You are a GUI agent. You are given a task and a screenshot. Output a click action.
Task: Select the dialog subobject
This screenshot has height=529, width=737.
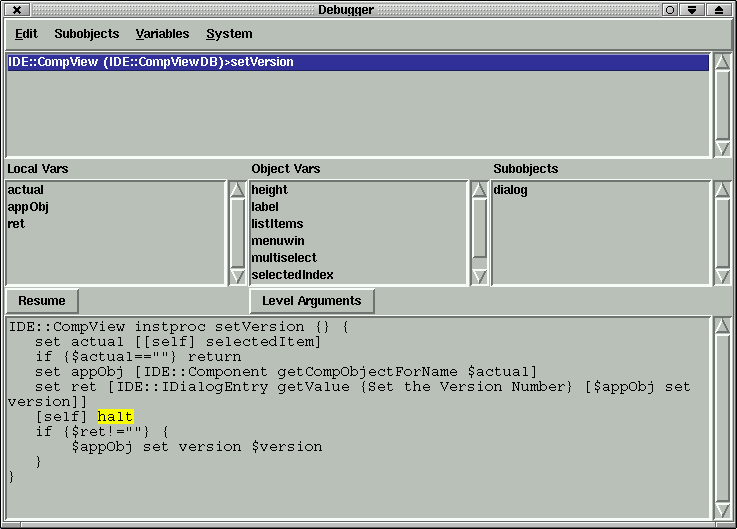pos(511,190)
